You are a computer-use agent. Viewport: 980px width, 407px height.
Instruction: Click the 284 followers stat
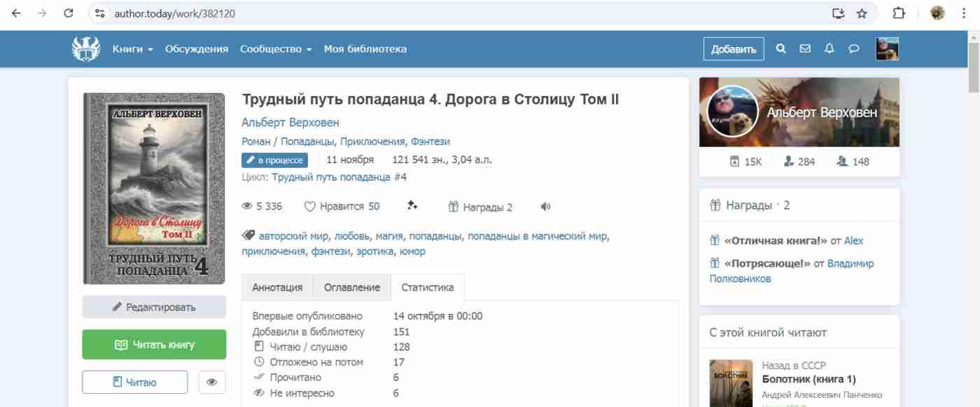pyautogui.click(x=799, y=162)
